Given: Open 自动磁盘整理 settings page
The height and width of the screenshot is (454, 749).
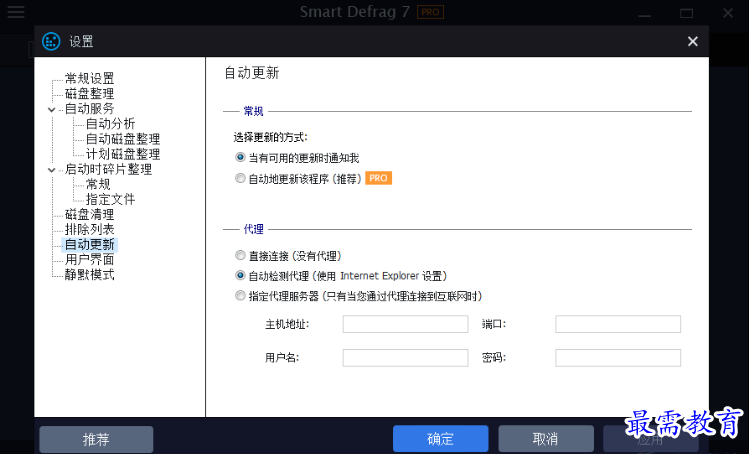Looking at the screenshot, I should pyautogui.click(x=123, y=139).
